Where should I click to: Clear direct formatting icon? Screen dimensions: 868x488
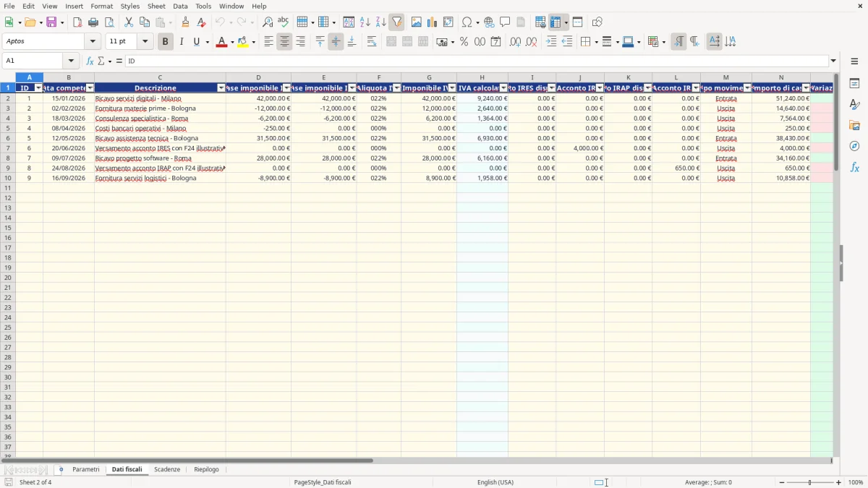pyautogui.click(x=201, y=22)
